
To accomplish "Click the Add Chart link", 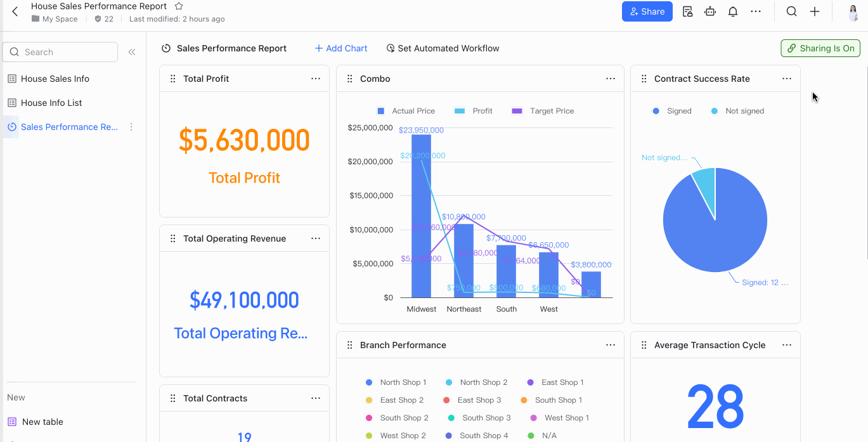I will pos(340,48).
